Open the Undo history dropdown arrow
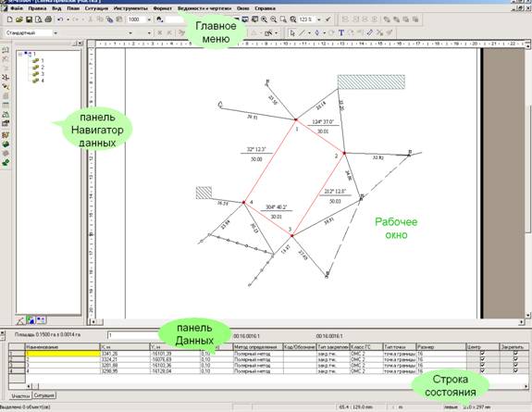 pos(68,19)
